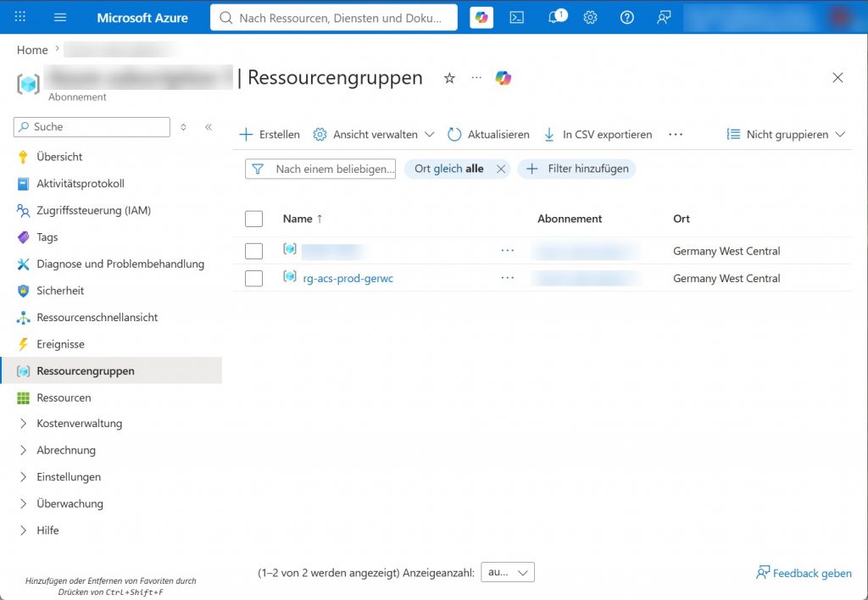868x600 pixels.
Task: Click Filter hinzufügen
Action: pos(576,169)
